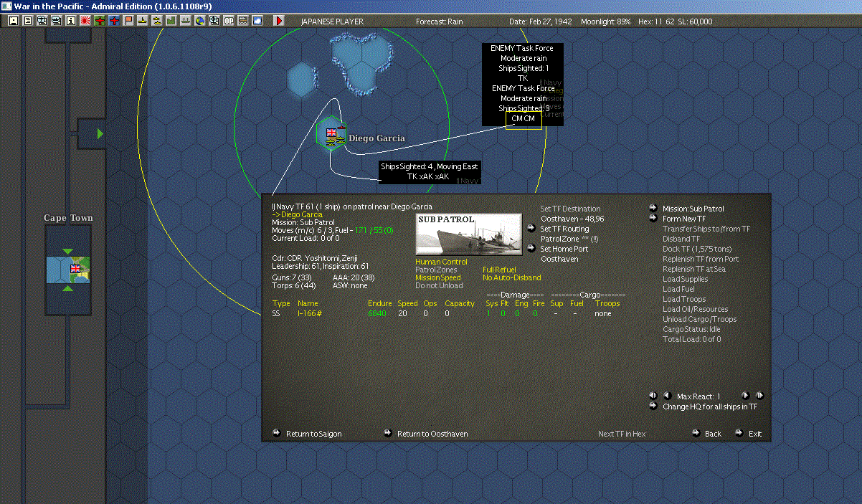Click the orange flag toolbar icon
The width and height of the screenshot is (862, 504).
pyautogui.click(x=128, y=22)
